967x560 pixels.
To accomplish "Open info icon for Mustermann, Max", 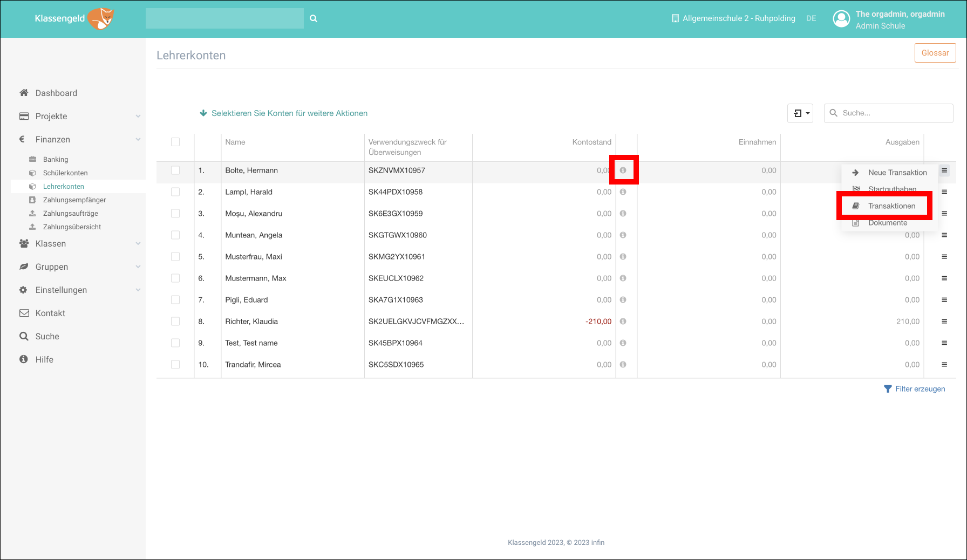I will [x=623, y=278].
